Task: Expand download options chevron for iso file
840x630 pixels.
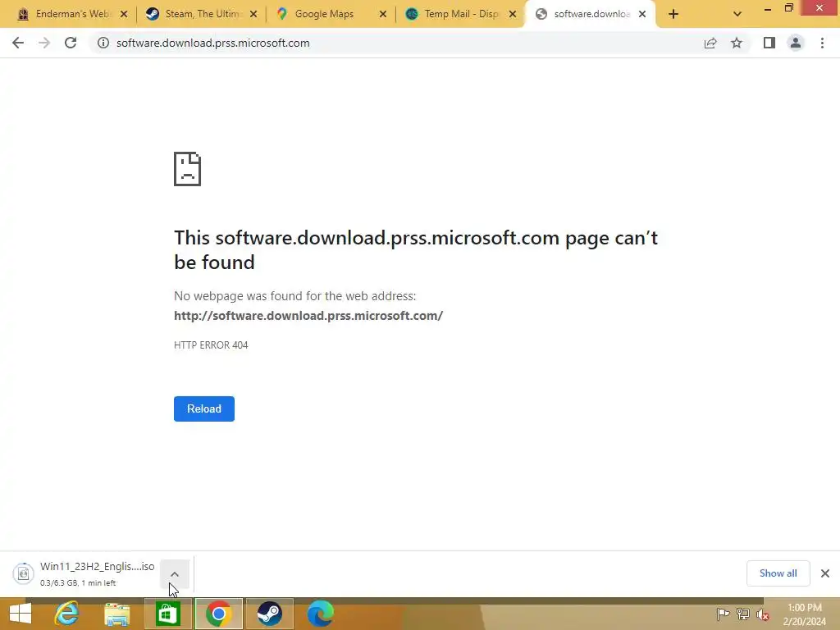Action: 175,574
